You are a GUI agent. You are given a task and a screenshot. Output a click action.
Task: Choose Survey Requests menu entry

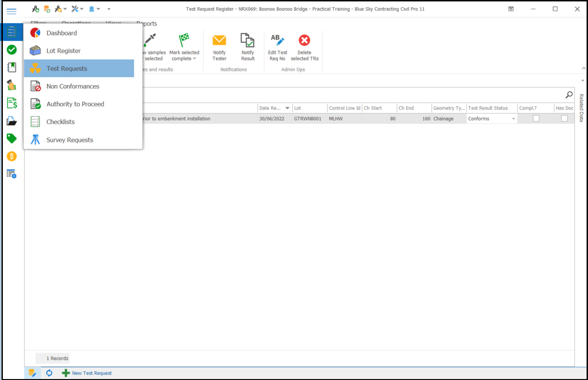coord(69,140)
